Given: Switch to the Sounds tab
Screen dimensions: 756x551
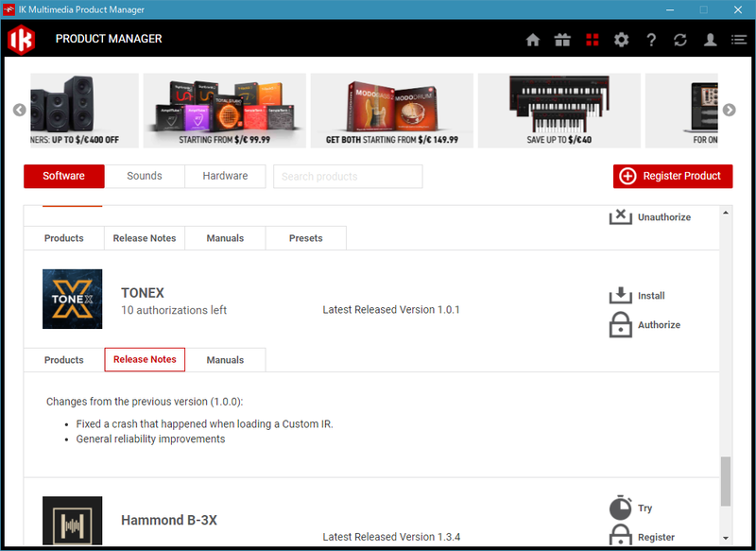Looking at the screenshot, I should point(145,176).
